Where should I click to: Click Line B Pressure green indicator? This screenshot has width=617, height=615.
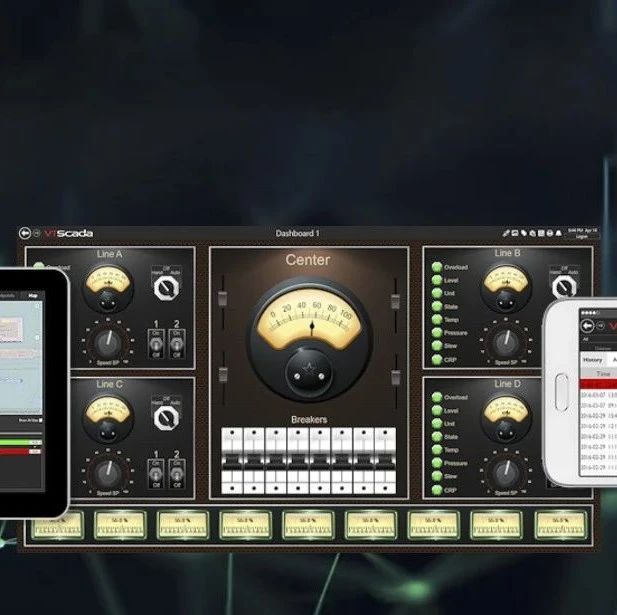click(437, 332)
